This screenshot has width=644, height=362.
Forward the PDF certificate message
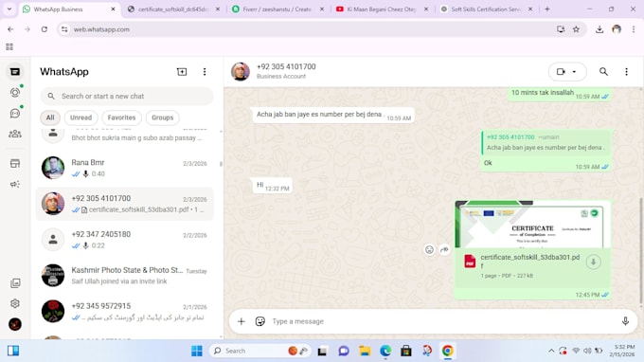[444, 249]
